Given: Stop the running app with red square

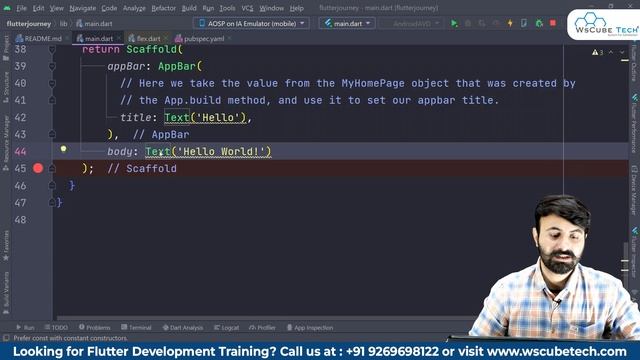Looking at the screenshot, I should point(553,23).
